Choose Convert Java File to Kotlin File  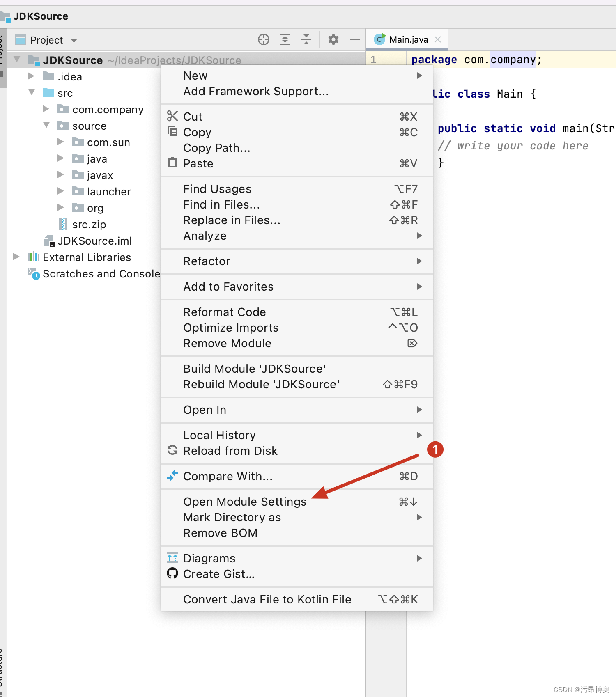tap(297, 599)
